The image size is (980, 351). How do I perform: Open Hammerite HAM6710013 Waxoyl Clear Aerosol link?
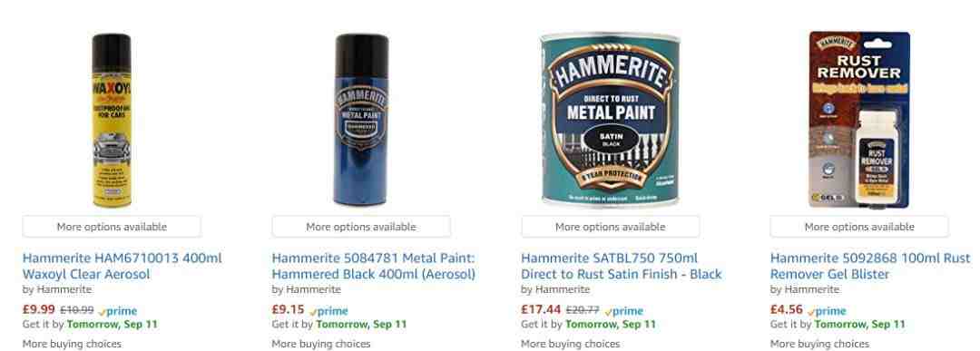(x=122, y=266)
